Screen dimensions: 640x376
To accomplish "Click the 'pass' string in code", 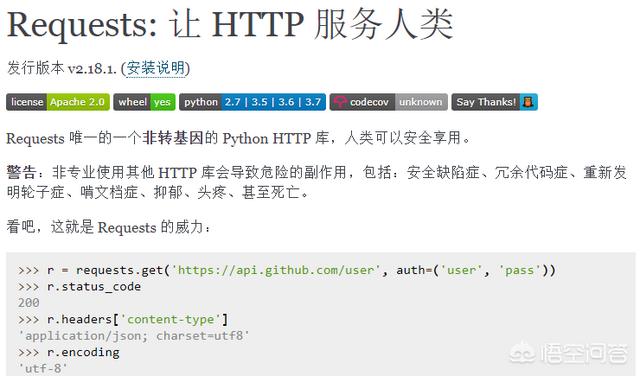I will pyautogui.click(x=519, y=270).
